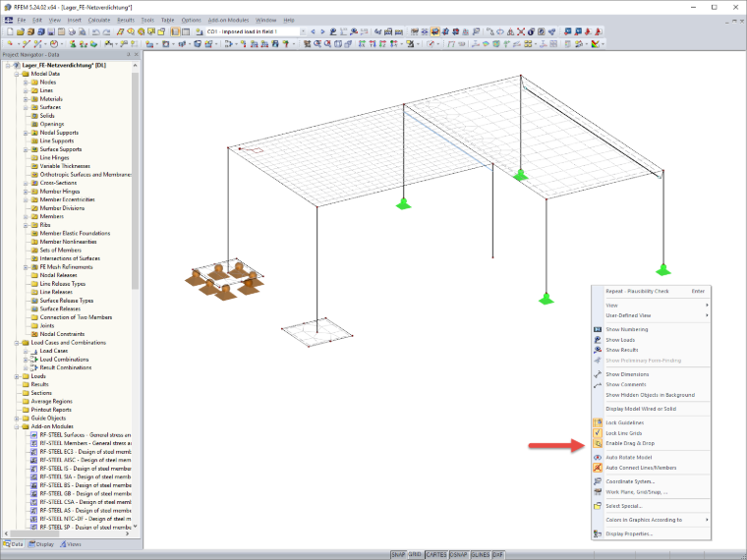Toggle DXF in the status bar

point(498,555)
